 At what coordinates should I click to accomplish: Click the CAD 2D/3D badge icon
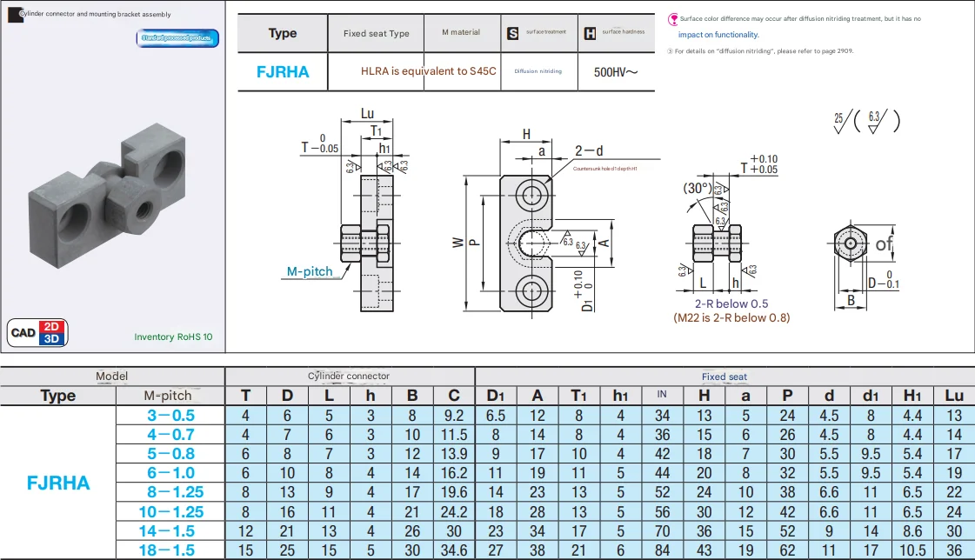coord(38,332)
